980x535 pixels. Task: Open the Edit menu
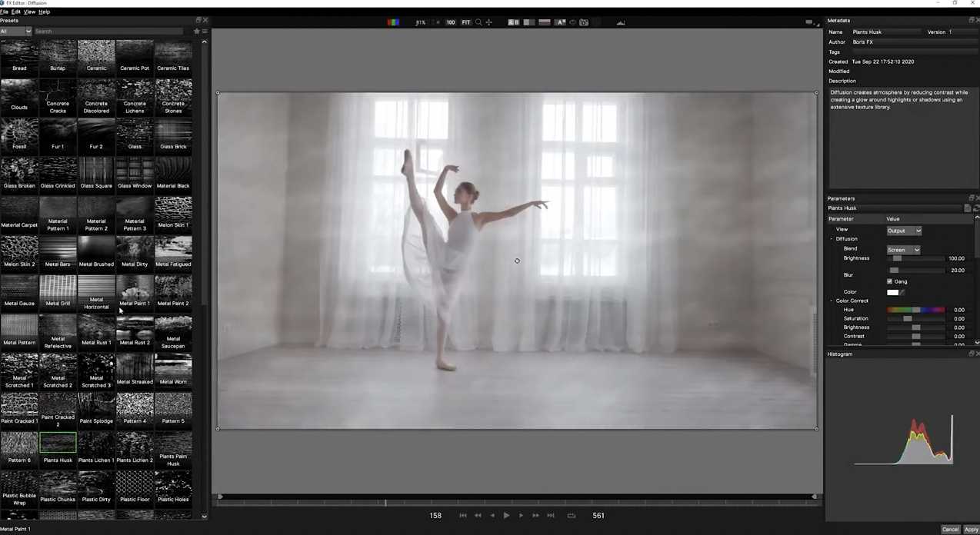click(17, 12)
